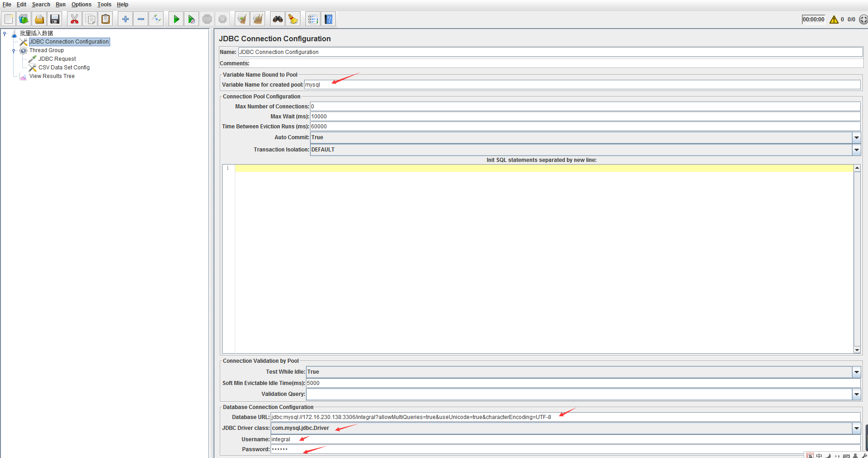Click the 0/0 active threads counter
The image size is (868, 458).
coord(851,19)
